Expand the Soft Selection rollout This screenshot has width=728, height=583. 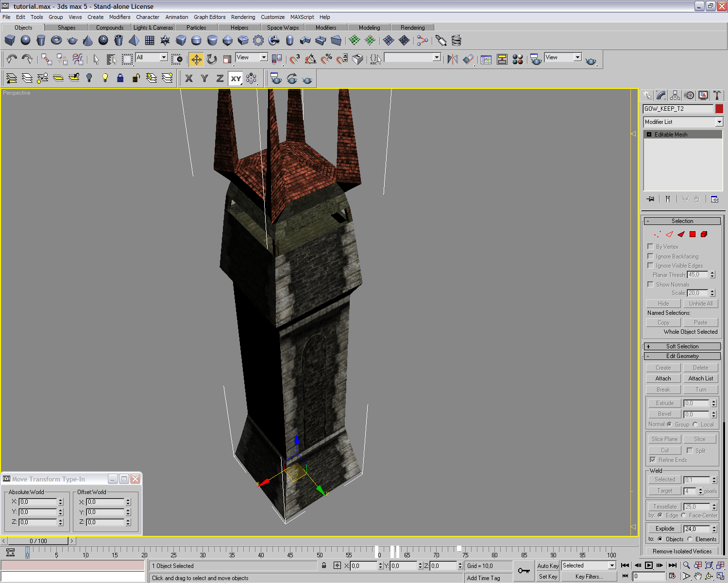pos(682,346)
